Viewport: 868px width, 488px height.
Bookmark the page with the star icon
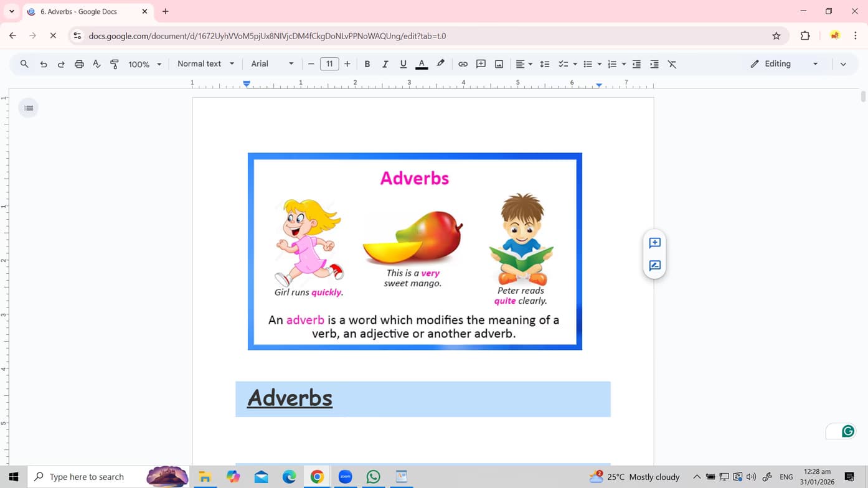point(776,35)
